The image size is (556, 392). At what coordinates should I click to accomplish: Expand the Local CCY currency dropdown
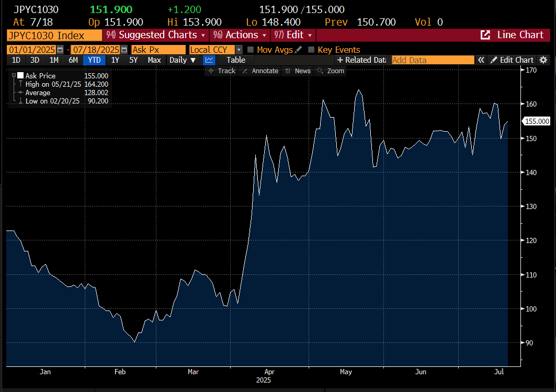click(x=239, y=50)
